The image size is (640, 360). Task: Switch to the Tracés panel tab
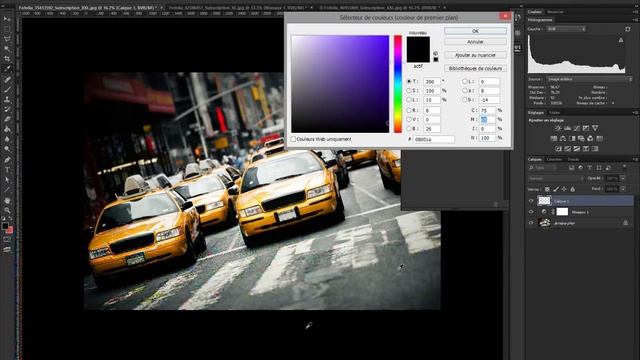click(573, 159)
